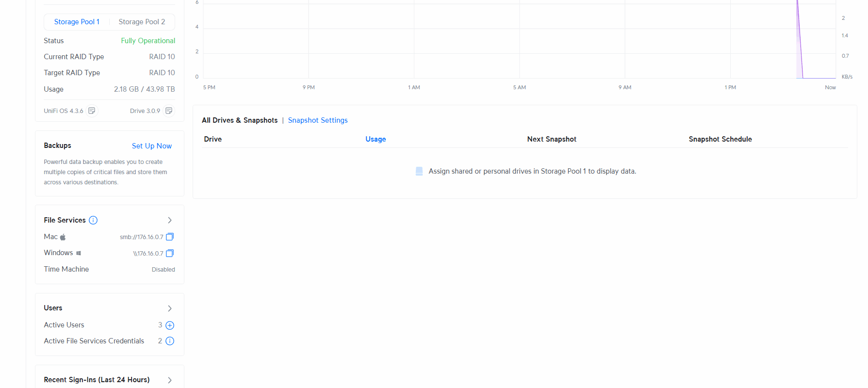Open Snapshot Settings
Screen dimensions: 868x388
pyautogui.click(x=318, y=120)
